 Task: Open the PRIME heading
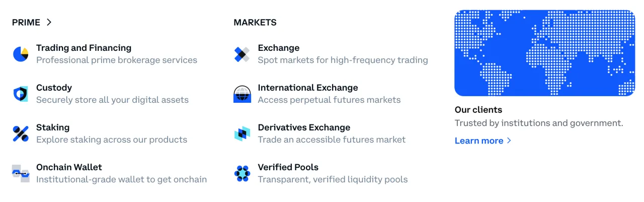26,22
